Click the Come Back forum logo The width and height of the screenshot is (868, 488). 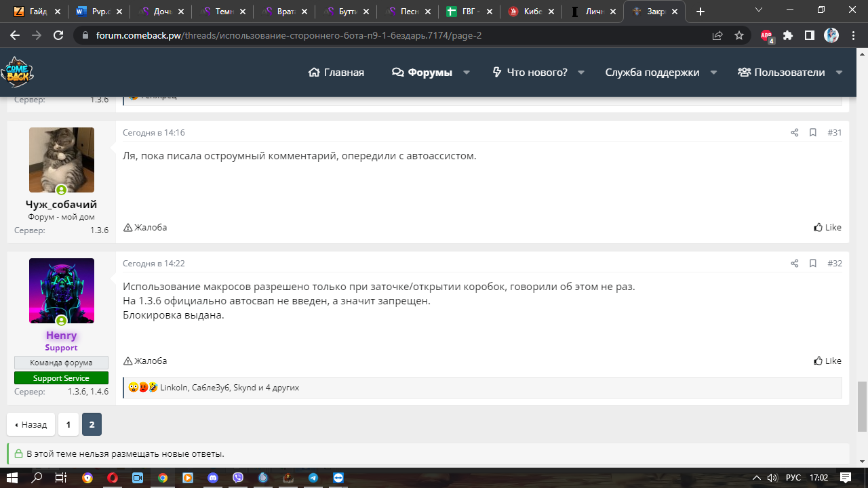click(x=17, y=72)
